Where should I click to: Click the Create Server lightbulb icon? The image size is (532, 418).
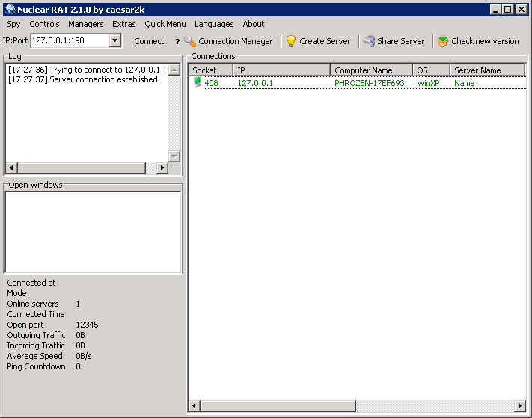pyautogui.click(x=291, y=41)
